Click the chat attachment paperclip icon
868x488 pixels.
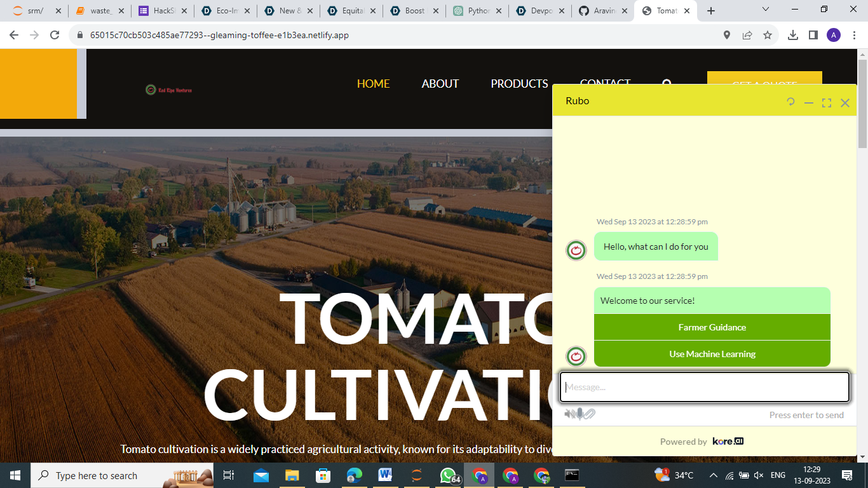click(x=590, y=414)
